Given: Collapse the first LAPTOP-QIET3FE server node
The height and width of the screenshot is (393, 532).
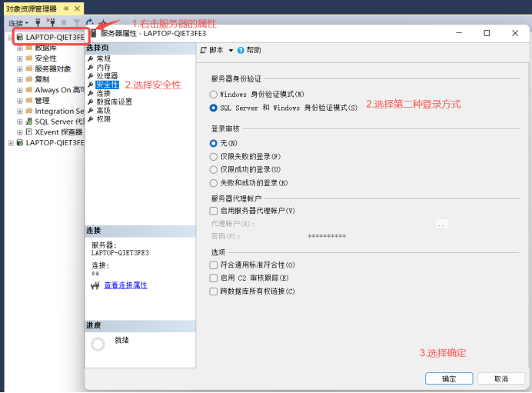Looking at the screenshot, I should tap(10, 38).
